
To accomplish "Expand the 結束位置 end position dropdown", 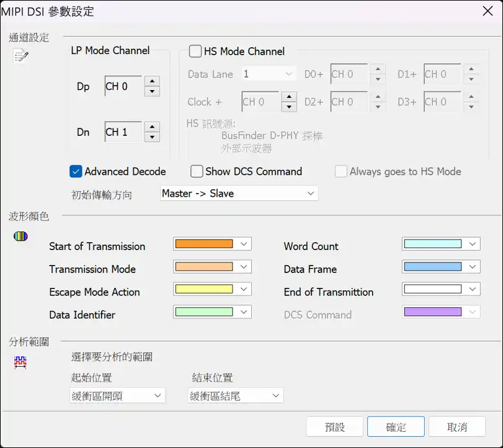I will click(235, 395).
